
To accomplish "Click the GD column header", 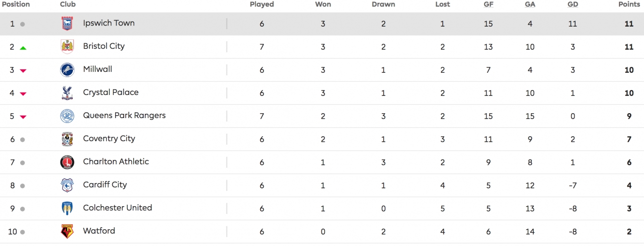I will pos(573,4).
